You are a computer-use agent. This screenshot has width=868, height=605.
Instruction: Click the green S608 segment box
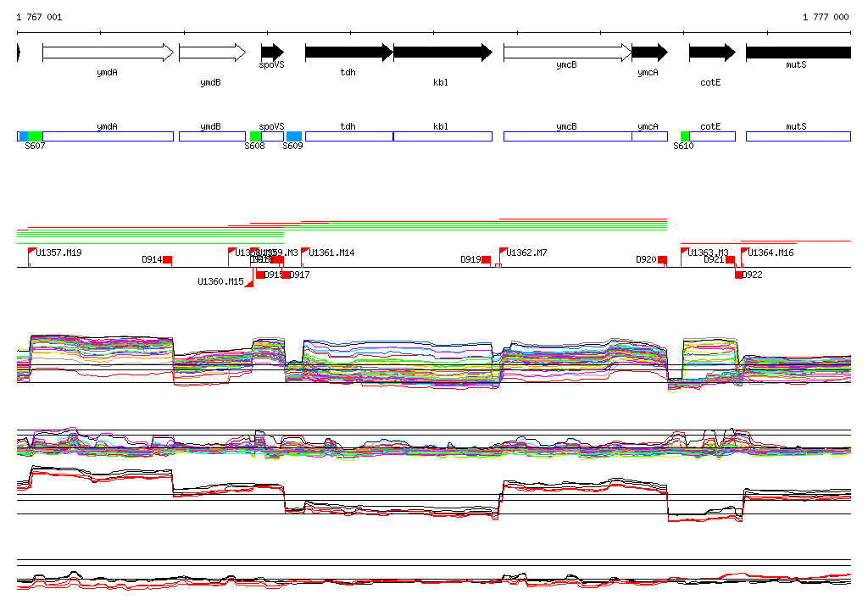point(256,136)
